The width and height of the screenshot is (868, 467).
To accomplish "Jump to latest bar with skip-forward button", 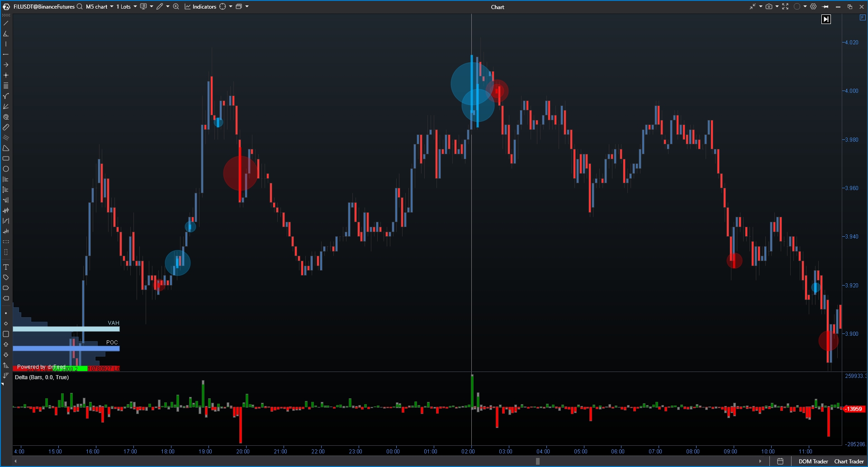I will [x=826, y=19].
